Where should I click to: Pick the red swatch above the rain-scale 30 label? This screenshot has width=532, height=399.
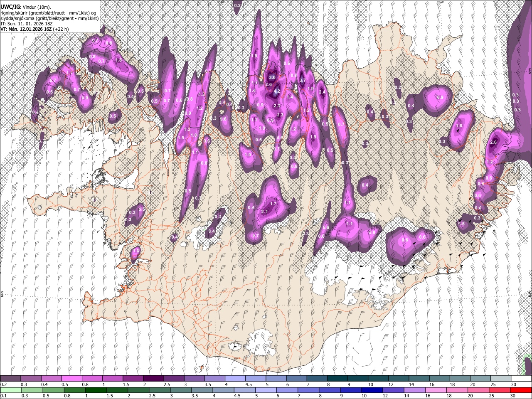pos(521,390)
